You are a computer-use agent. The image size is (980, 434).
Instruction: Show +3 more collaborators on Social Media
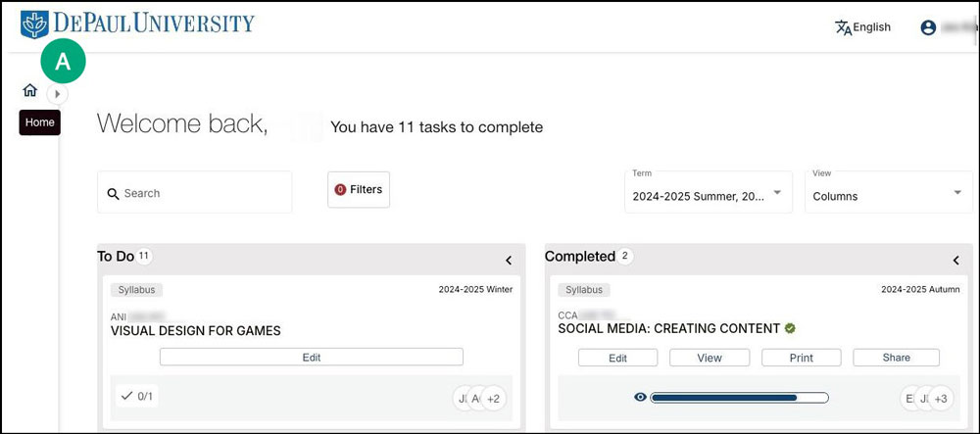point(940,398)
